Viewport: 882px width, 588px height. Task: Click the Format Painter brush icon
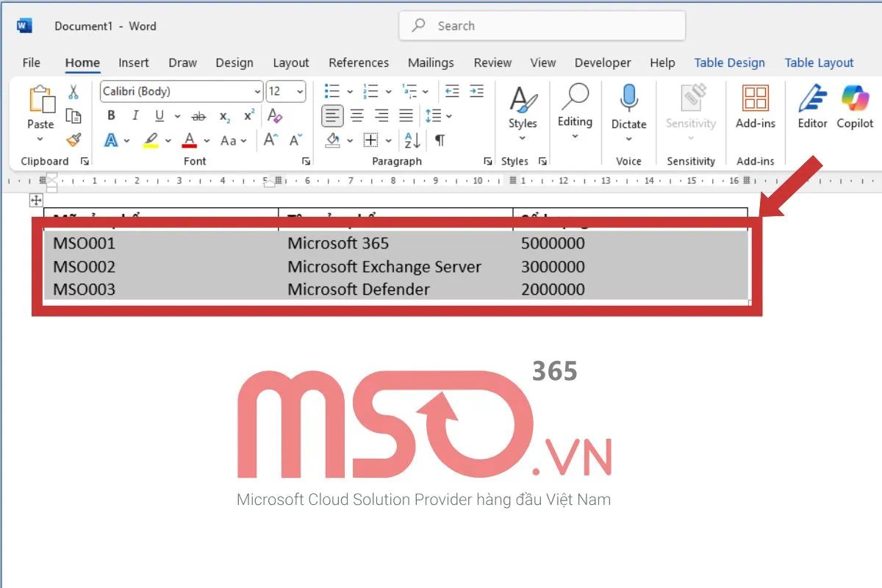[73, 140]
